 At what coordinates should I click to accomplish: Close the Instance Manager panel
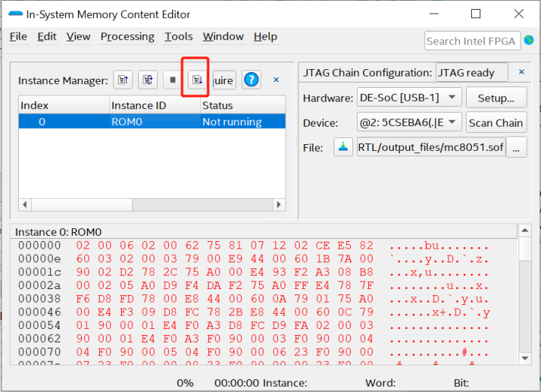click(276, 80)
